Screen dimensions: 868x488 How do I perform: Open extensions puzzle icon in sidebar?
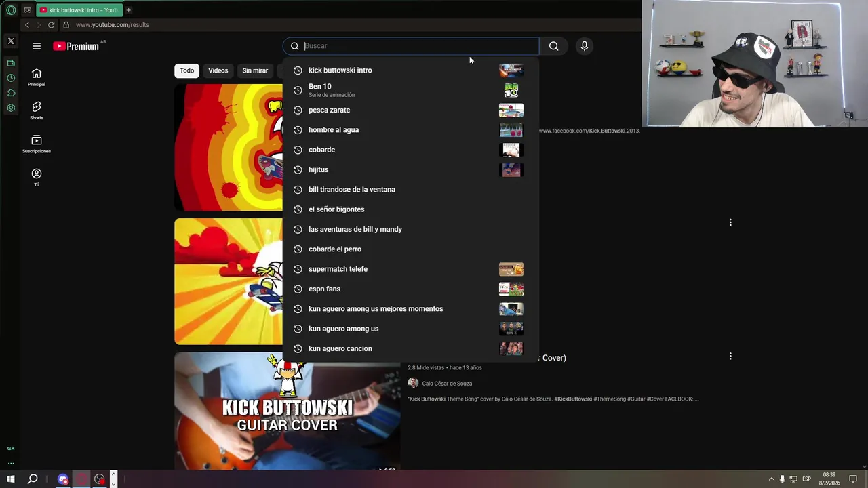click(x=11, y=93)
